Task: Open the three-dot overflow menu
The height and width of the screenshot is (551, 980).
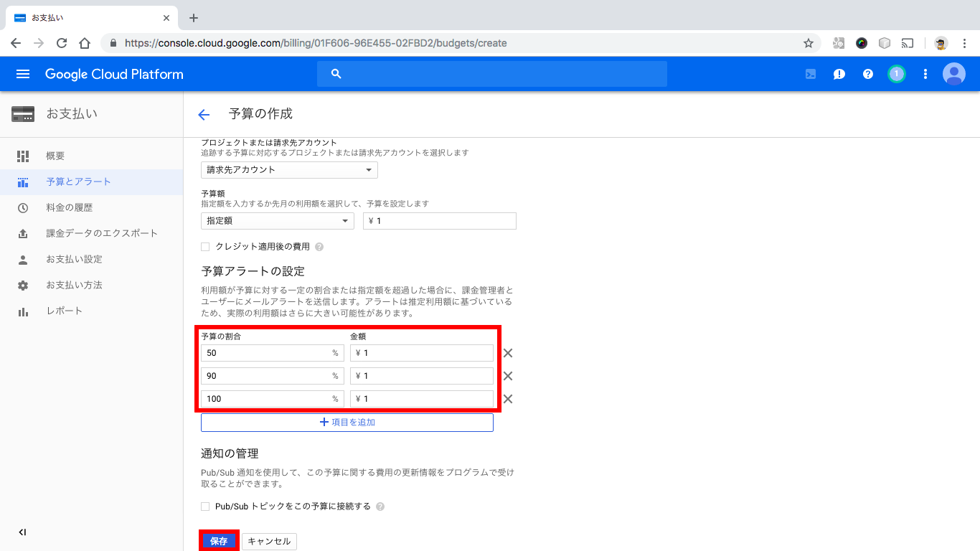Action: click(925, 74)
